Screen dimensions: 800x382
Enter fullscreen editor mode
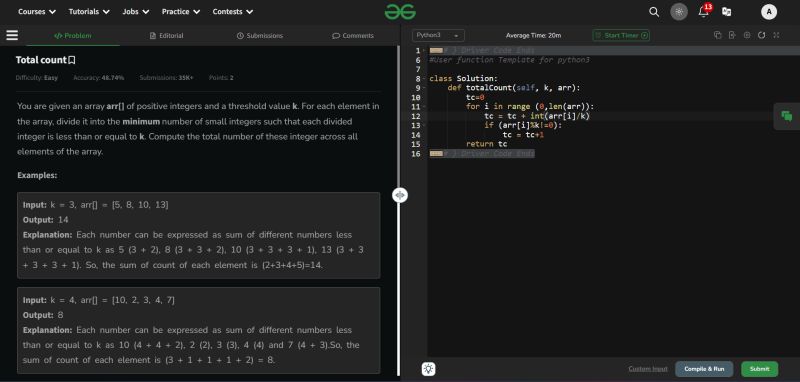[x=776, y=35]
